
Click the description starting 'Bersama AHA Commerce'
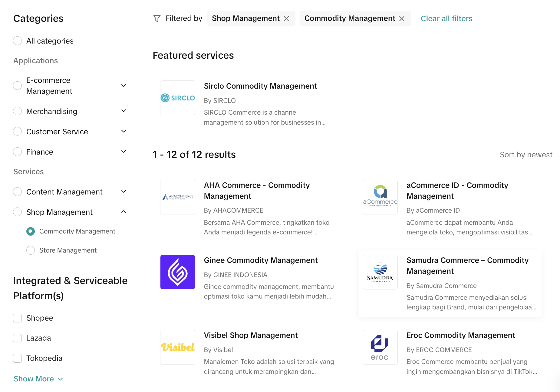pyautogui.click(x=267, y=227)
